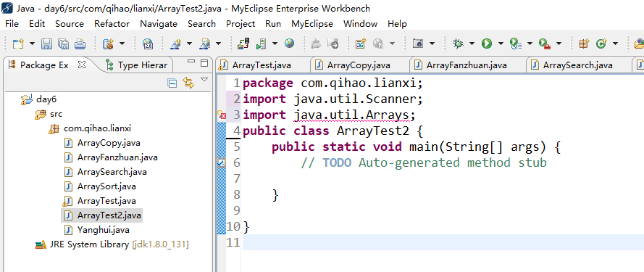Click the deploy project to server icon
644x272 pixels.
pyautogui.click(x=243, y=44)
